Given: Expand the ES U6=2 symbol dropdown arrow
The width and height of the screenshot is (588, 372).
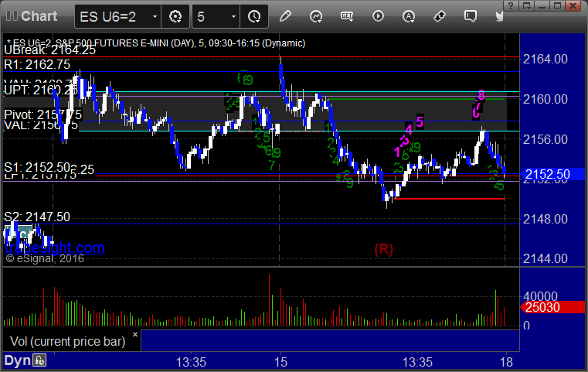Looking at the screenshot, I should tap(155, 16).
